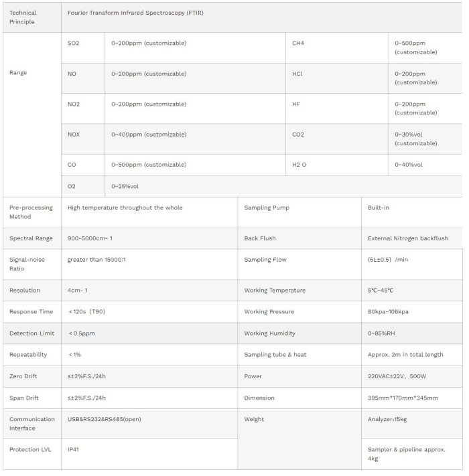Select the O2 range value 0~25%vol
The image size is (469, 476).
[x=125, y=186]
